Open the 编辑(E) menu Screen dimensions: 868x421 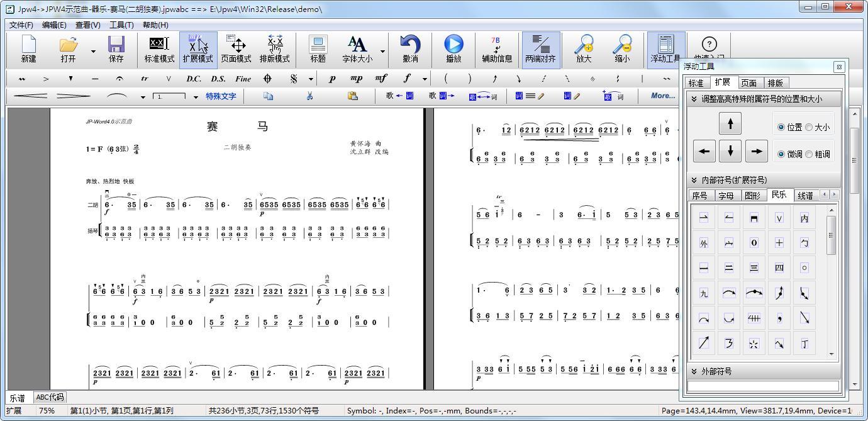54,25
